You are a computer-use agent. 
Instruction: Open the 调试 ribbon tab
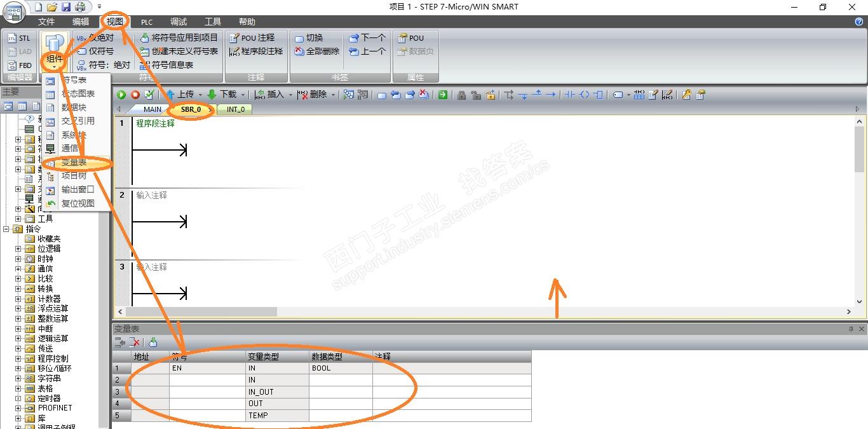tap(179, 22)
